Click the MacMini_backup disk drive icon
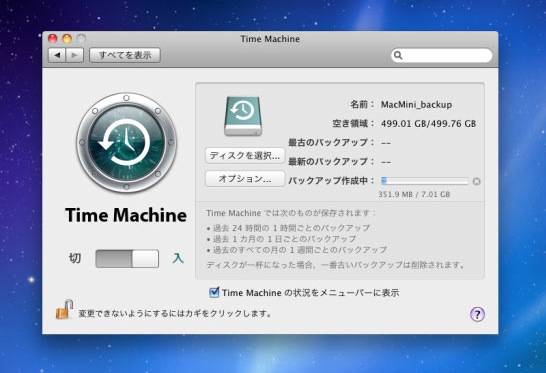Image resolution: width=546 pixels, height=373 pixels. click(243, 116)
